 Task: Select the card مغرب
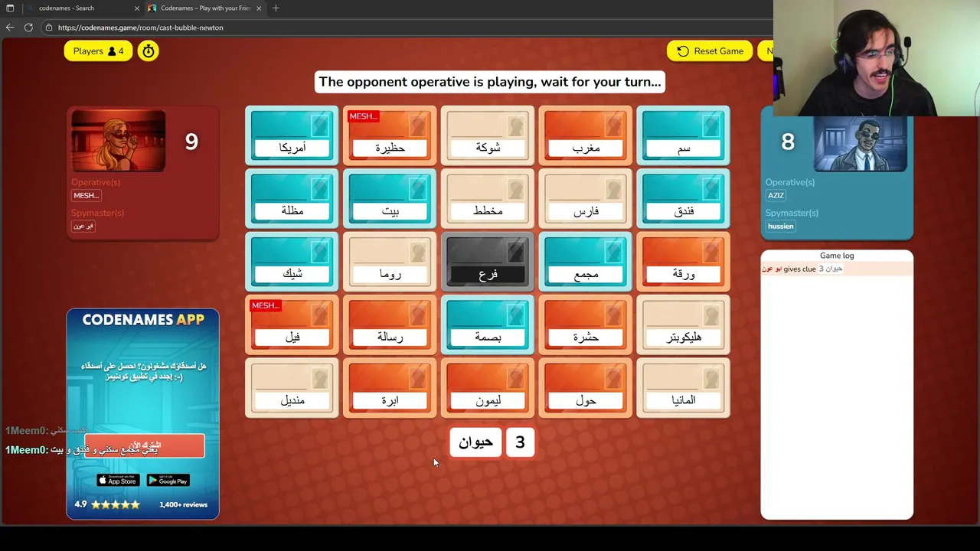tap(586, 135)
